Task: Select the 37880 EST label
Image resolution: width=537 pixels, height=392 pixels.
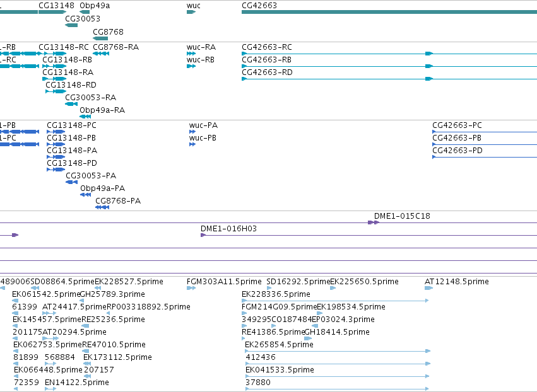Action: tap(258, 383)
